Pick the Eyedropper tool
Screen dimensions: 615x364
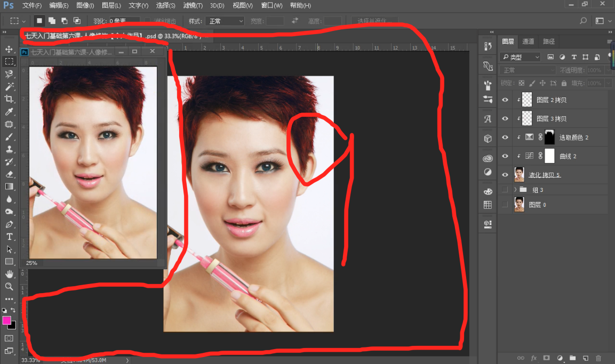[x=9, y=111]
